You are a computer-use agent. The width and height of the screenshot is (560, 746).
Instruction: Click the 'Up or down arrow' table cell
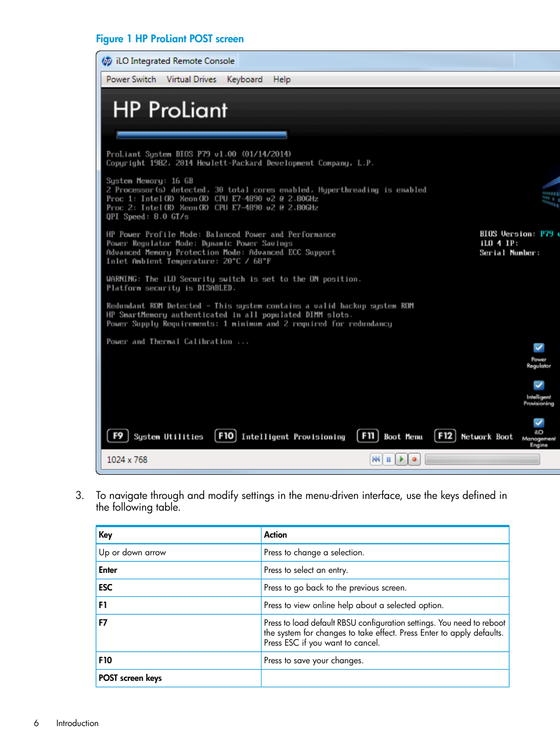click(178, 552)
